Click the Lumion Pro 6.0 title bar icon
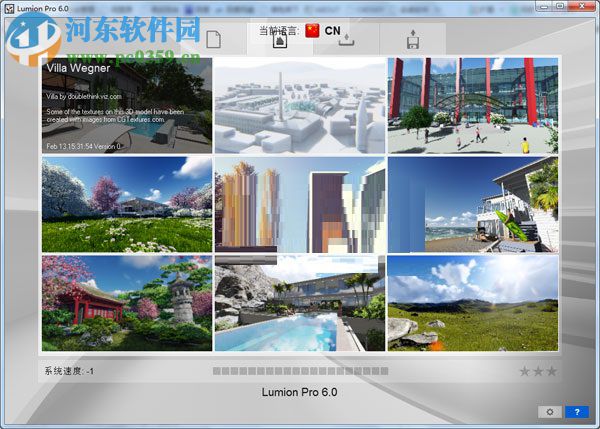This screenshot has width=600, height=429. point(9,8)
